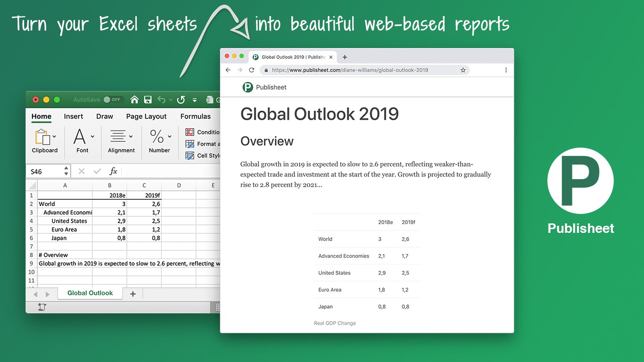Expand the Clipboard dropdown chevron
This screenshot has height=362, width=644.
[x=54, y=137]
